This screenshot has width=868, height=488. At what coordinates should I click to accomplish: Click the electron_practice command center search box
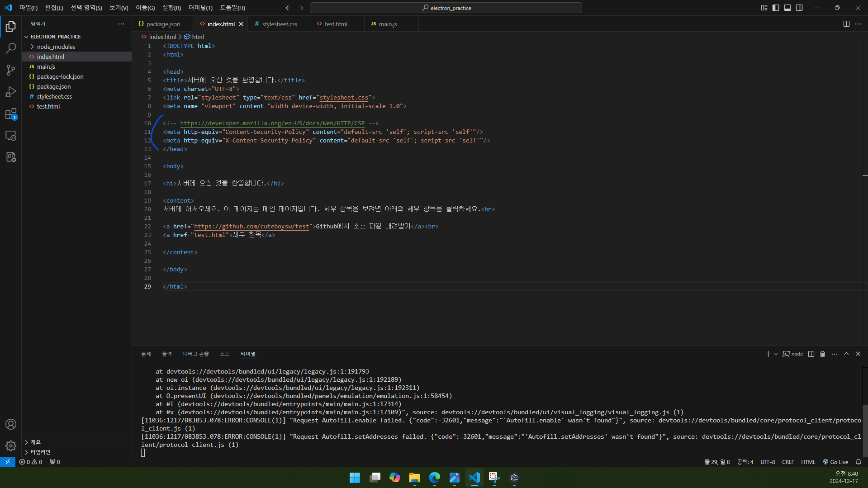pos(446,8)
